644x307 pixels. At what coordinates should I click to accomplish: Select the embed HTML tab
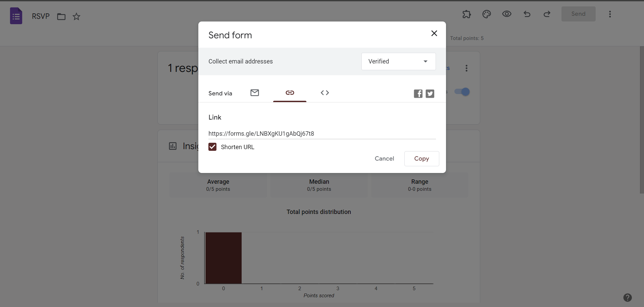[x=325, y=93]
